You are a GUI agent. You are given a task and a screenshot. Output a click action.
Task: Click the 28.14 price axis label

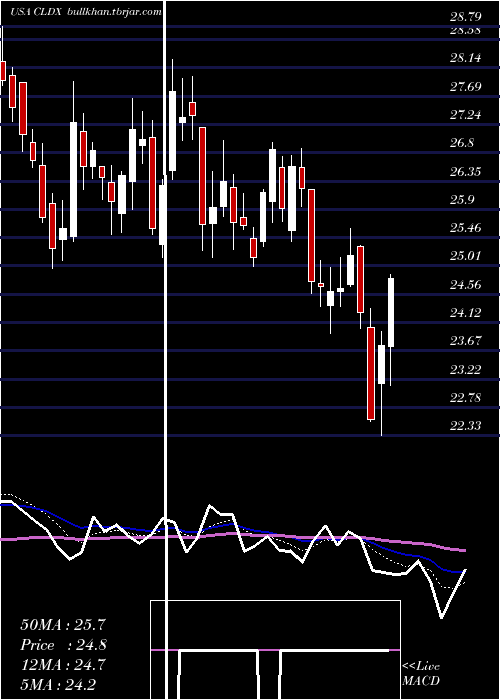pos(466,58)
